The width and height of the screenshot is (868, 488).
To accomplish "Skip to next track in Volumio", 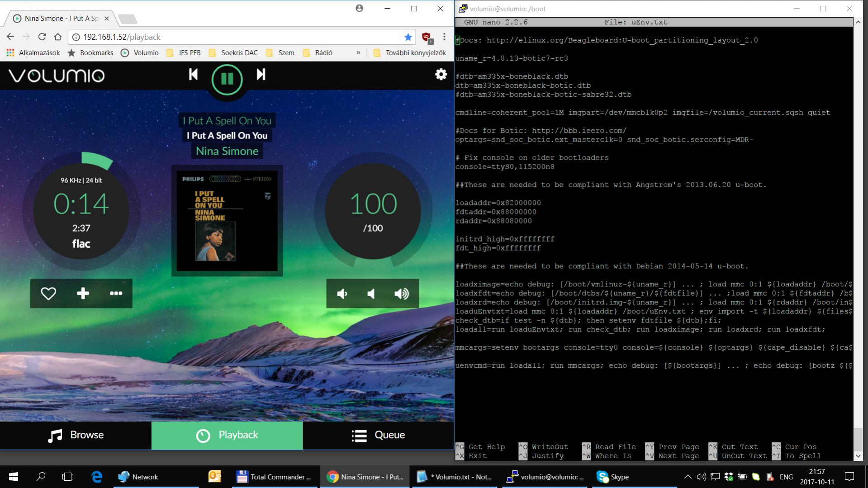I will [261, 74].
